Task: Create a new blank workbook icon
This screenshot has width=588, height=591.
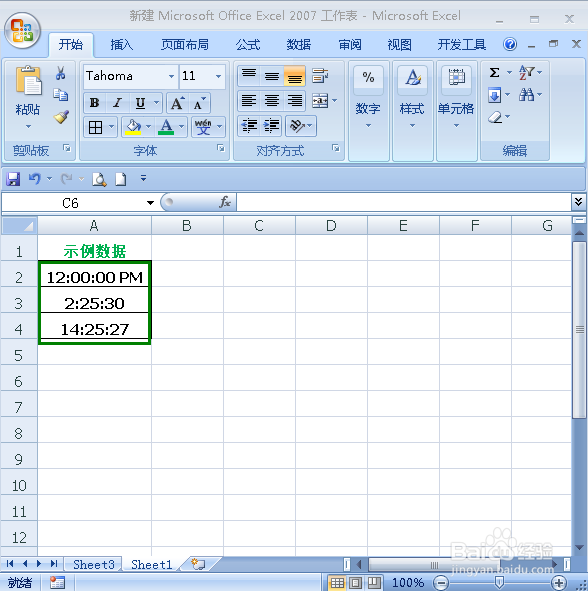Action: click(121, 179)
